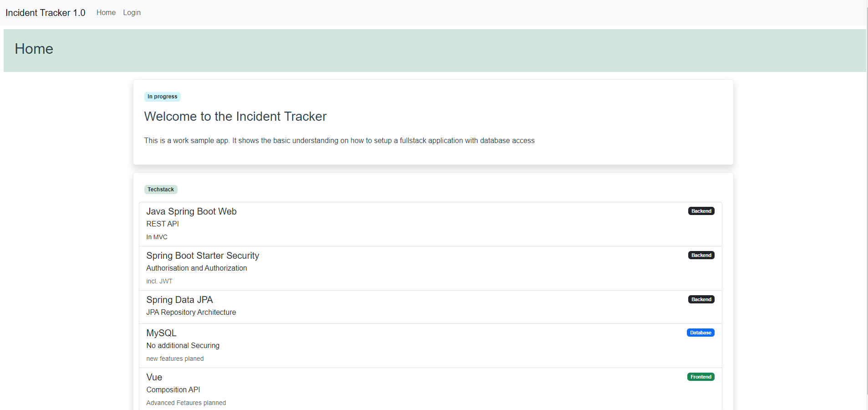This screenshot has width=868, height=410.
Task: Click the Backend badge beside Spring Boot Starter Security
Action: [700, 255]
